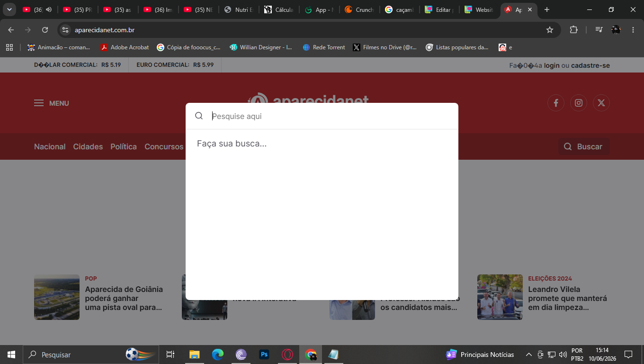Open the notification center icon
Viewport: 644px width, 364px height.
coord(628,355)
